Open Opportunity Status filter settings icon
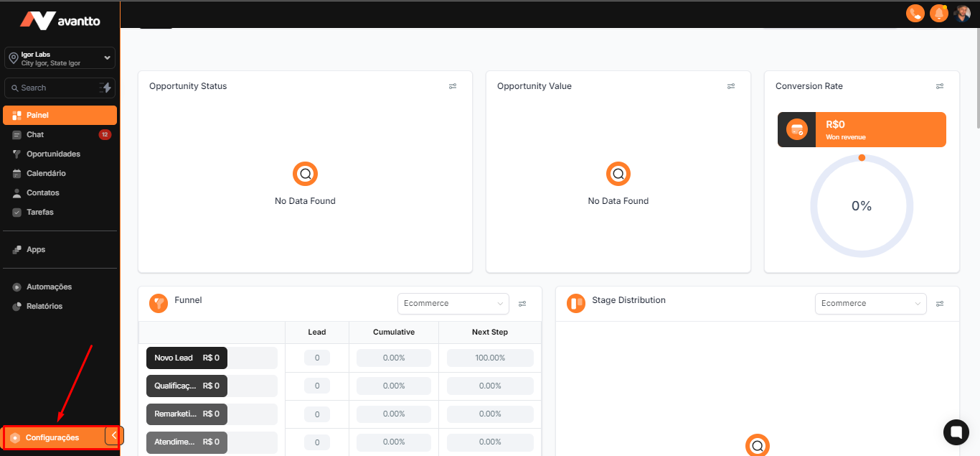This screenshot has width=980, height=456. [453, 86]
